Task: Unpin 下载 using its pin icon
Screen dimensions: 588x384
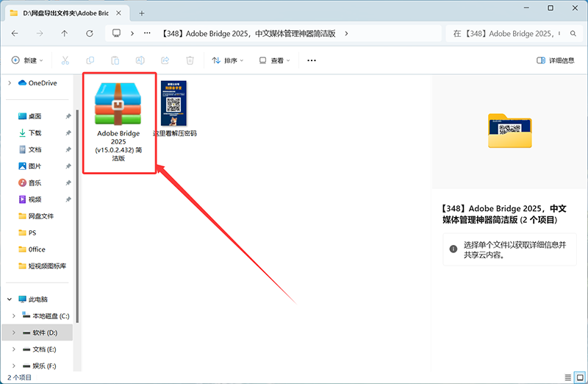Action: [x=68, y=133]
